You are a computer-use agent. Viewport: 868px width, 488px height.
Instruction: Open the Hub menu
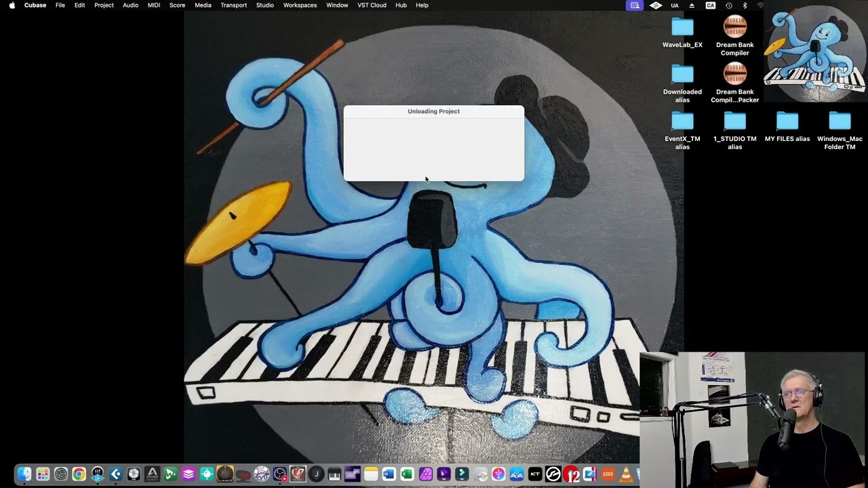pyautogui.click(x=401, y=5)
